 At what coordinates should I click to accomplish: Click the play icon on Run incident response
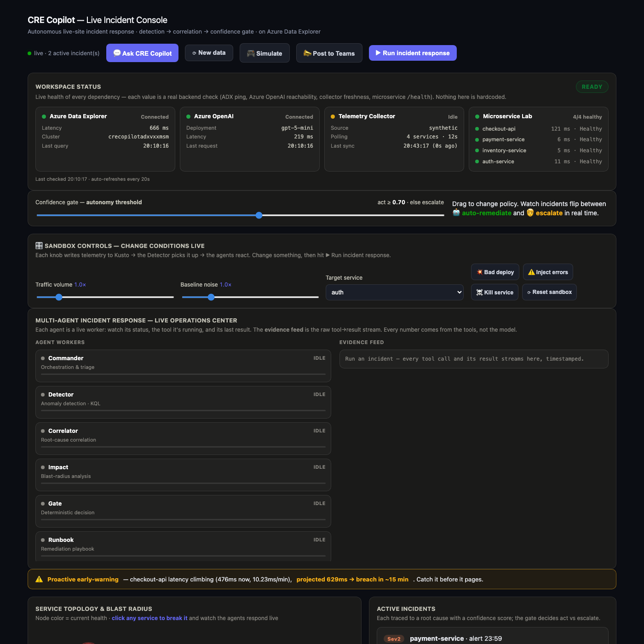[x=378, y=53]
